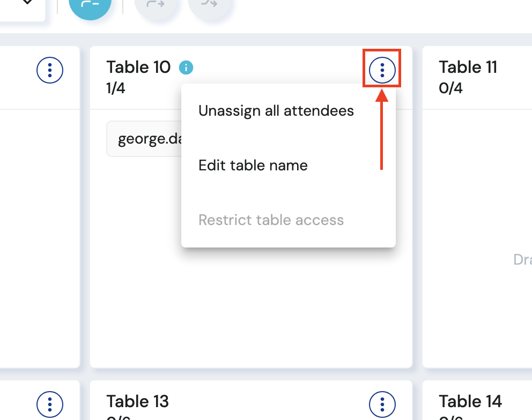The width and height of the screenshot is (532, 420).
Task: Open Table 10 three-dot options menu
Action: click(382, 69)
